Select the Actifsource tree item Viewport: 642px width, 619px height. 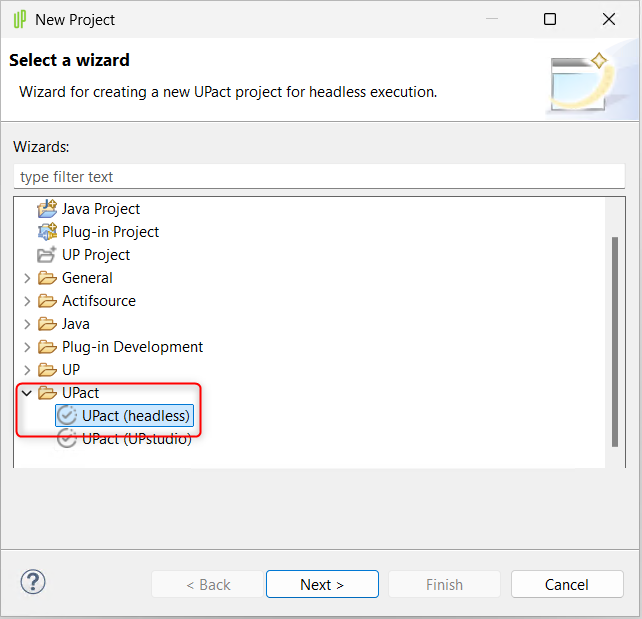(x=98, y=301)
